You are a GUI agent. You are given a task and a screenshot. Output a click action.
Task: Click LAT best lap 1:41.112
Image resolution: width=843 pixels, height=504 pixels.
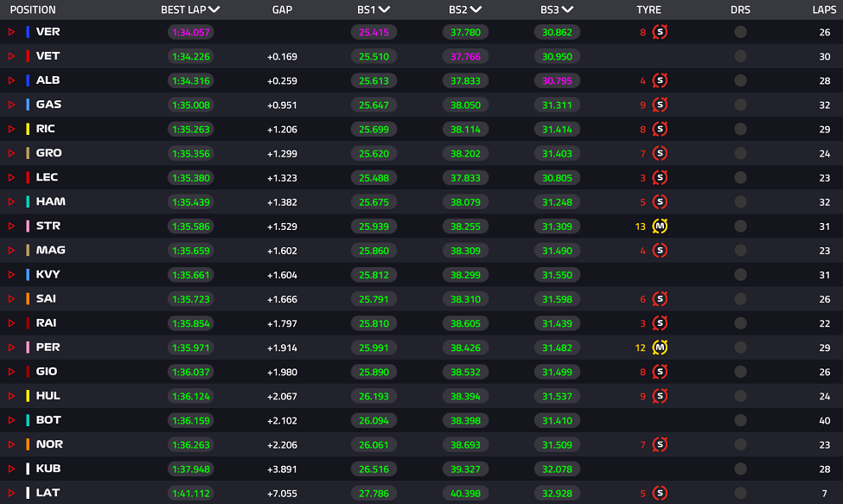point(191,494)
